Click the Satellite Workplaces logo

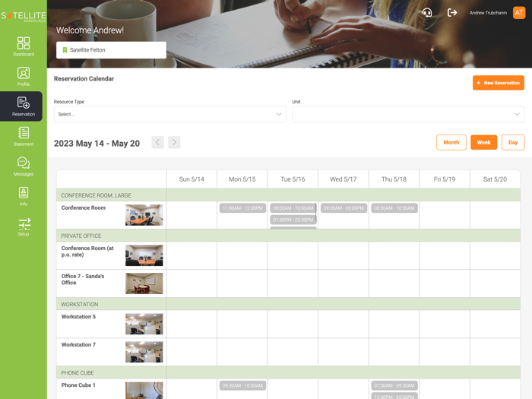[x=24, y=16]
